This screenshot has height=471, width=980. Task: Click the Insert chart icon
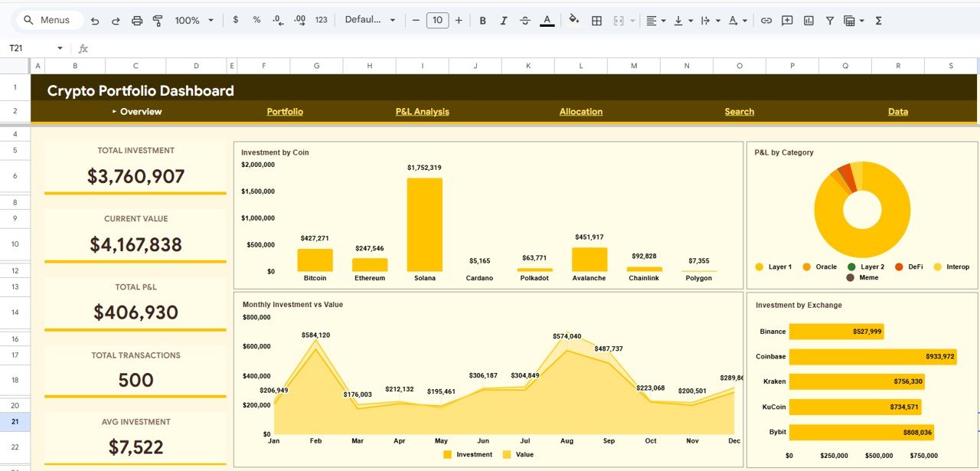pos(808,21)
